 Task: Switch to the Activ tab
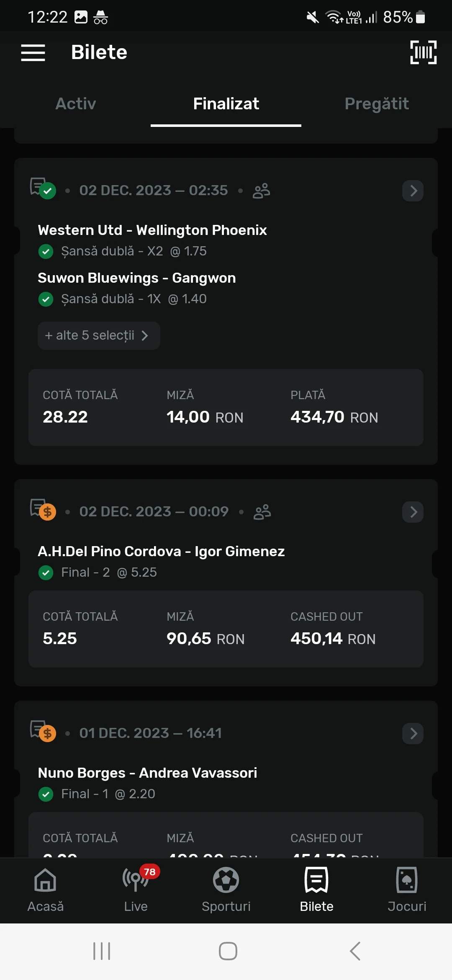click(76, 103)
